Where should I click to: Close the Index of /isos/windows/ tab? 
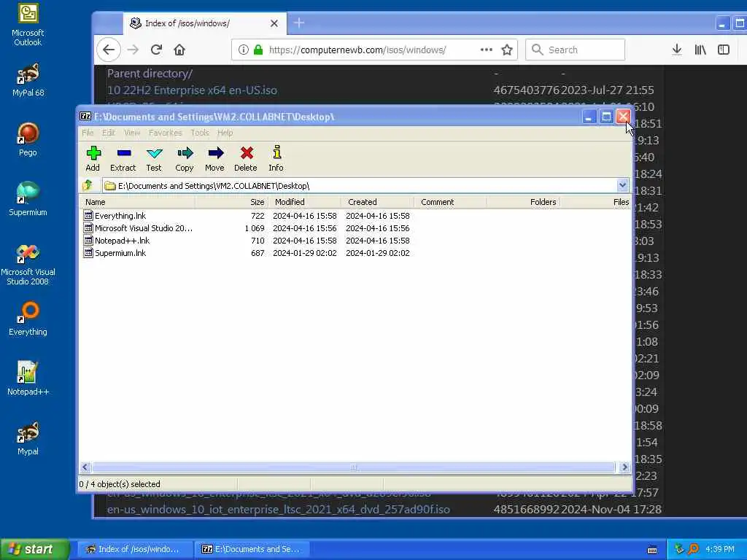[274, 23]
